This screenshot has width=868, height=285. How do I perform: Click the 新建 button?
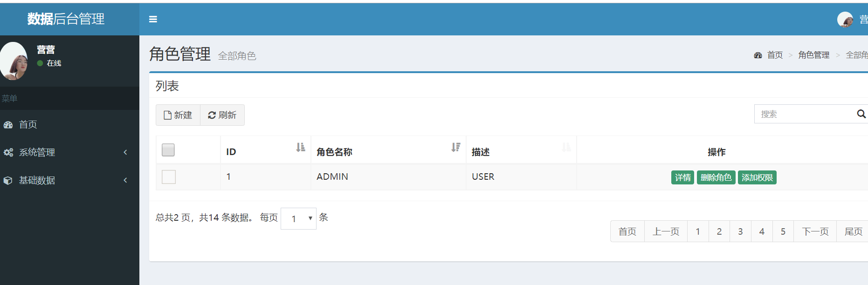[178, 115]
